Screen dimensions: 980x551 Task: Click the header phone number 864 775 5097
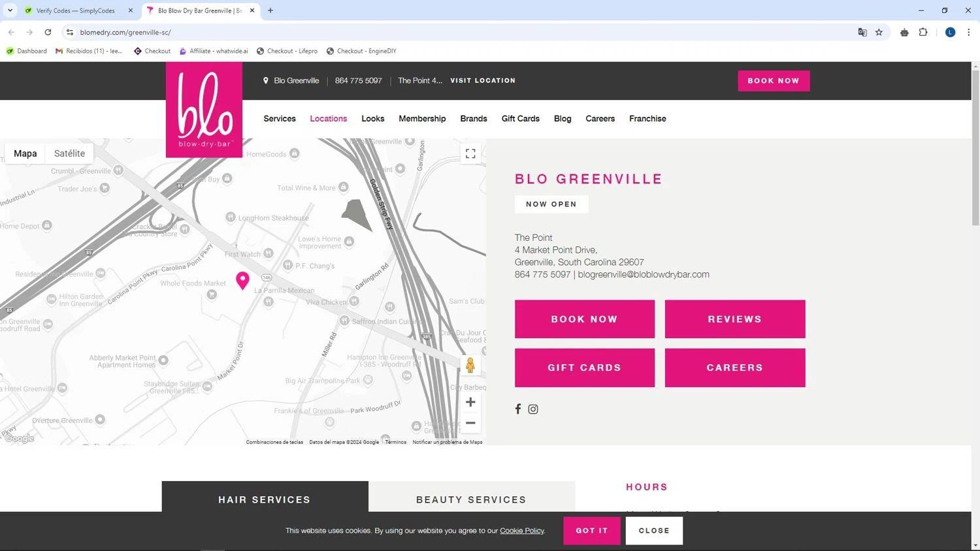(358, 81)
